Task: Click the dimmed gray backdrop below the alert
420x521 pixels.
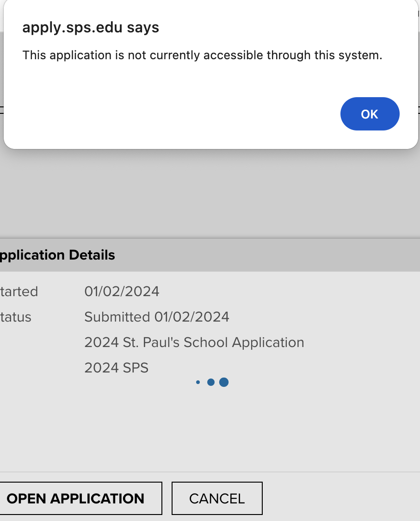Action: 208,194
